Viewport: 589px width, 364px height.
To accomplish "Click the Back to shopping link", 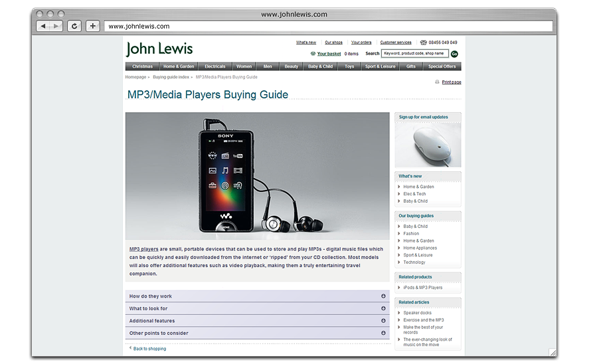I will coord(149,349).
